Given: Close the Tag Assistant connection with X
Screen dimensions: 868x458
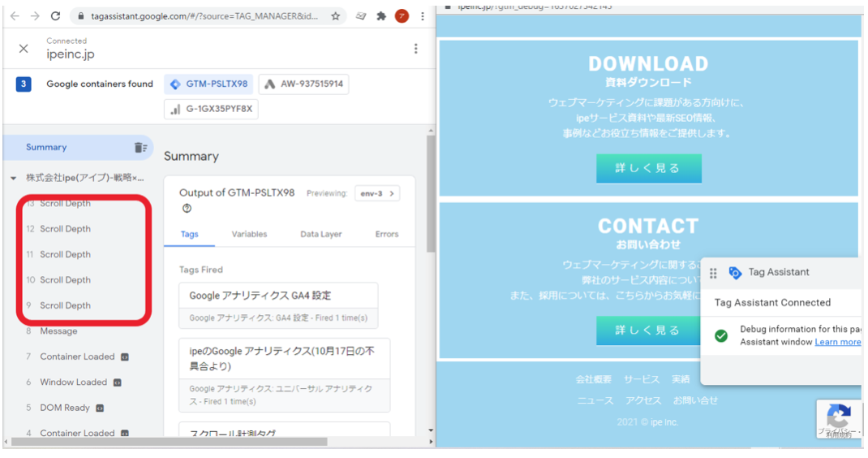Looking at the screenshot, I should [24, 49].
